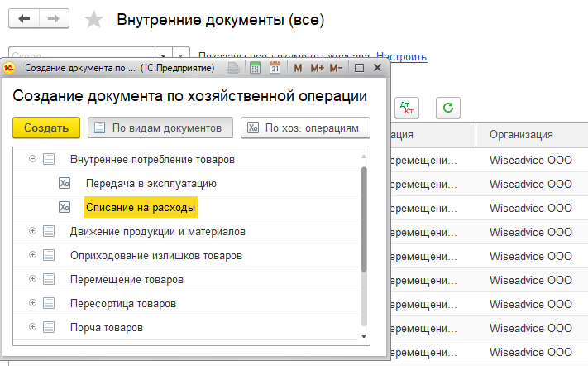
Task: Click document icon of Пересортица товаров row
Action: 49,303
